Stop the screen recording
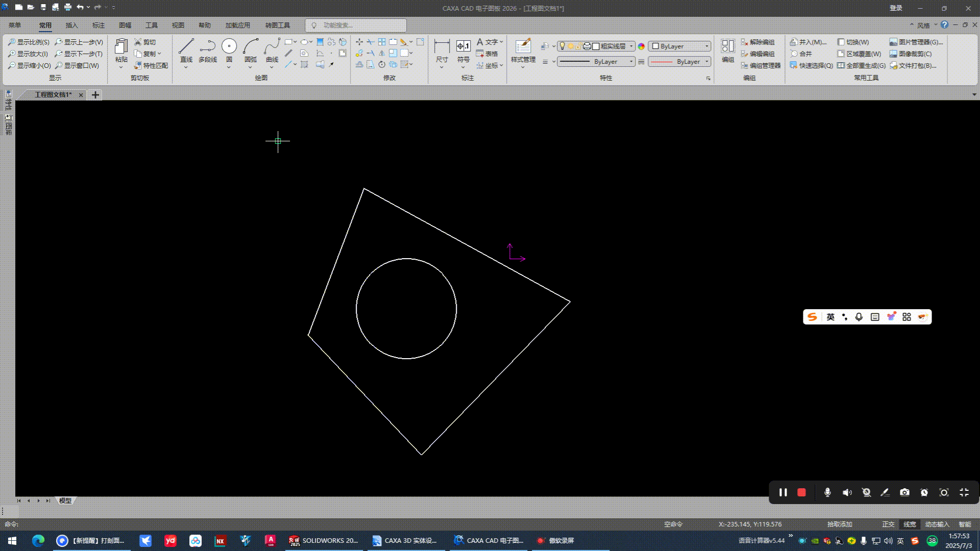 [x=801, y=492]
